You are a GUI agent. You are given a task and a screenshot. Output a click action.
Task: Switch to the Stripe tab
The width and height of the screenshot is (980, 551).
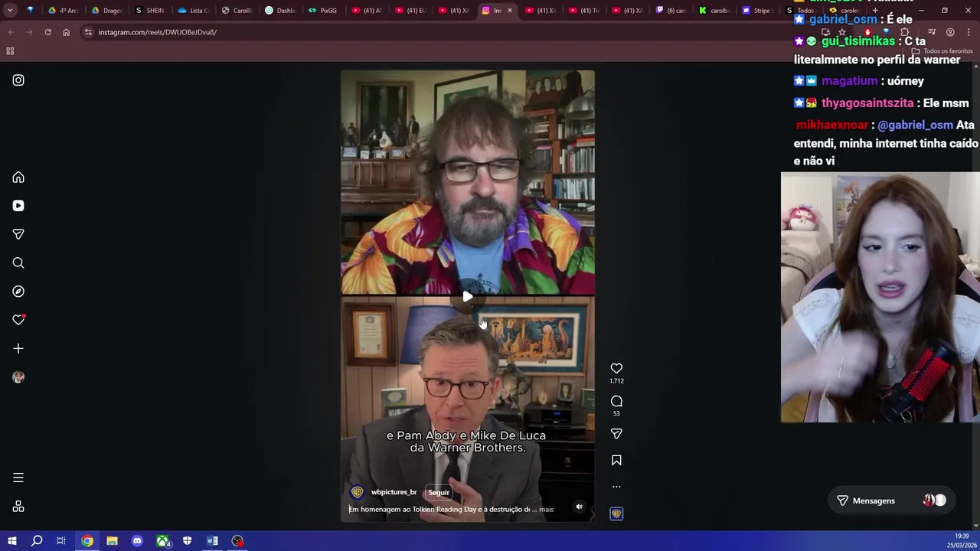point(756,11)
